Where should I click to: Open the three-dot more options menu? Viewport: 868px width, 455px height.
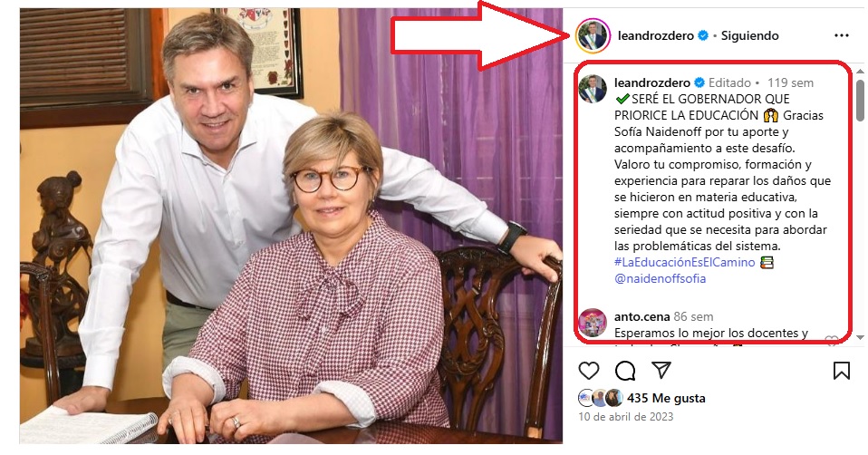[842, 35]
